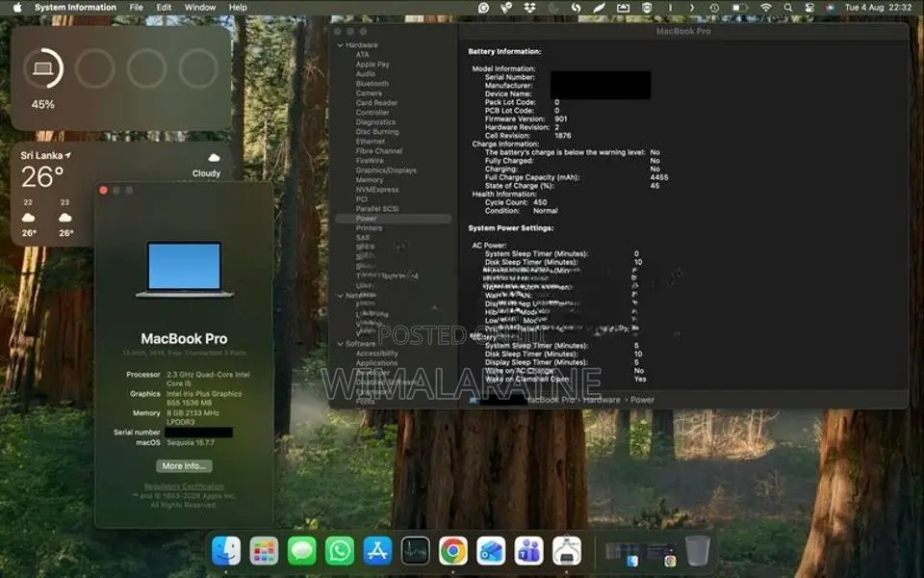Select Camera in the sidebar
The width and height of the screenshot is (924, 578).
369,93
